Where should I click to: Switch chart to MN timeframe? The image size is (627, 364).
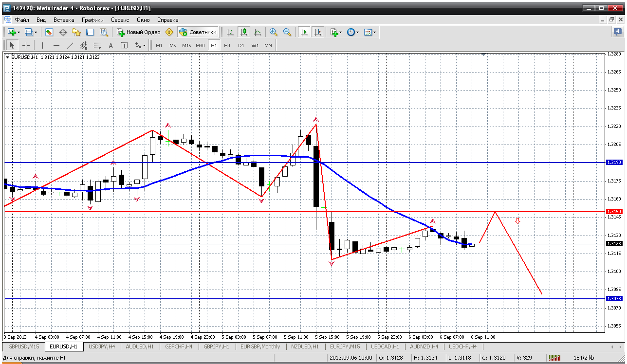tap(268, 45)
